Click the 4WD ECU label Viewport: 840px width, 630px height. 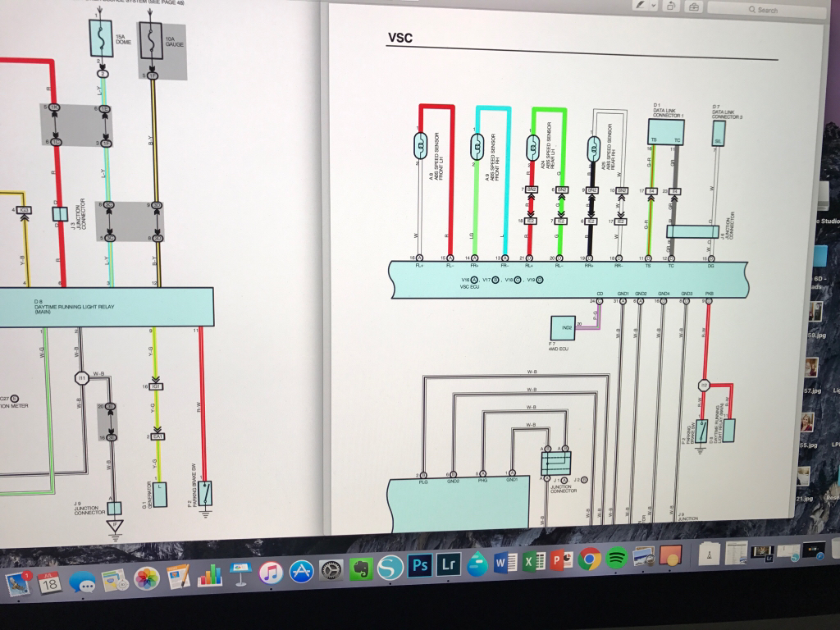click(x=558, y=349)
